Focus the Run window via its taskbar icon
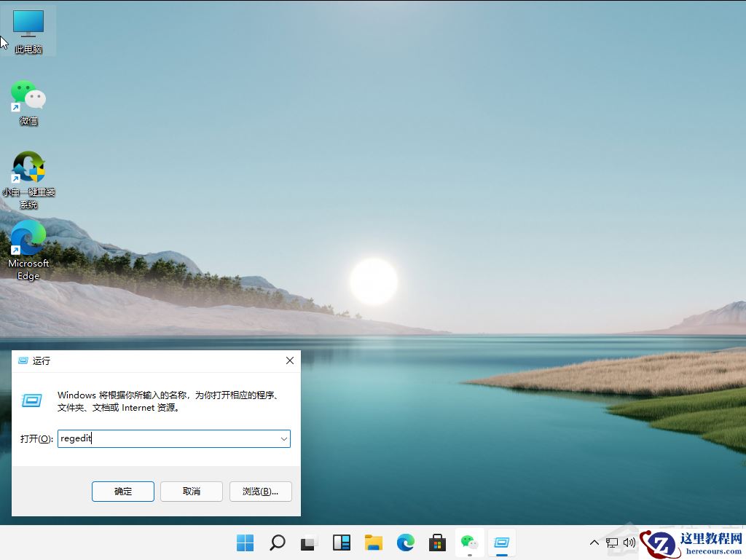The height and width of the screenshot is (560, 746). (x=501, y=543)
